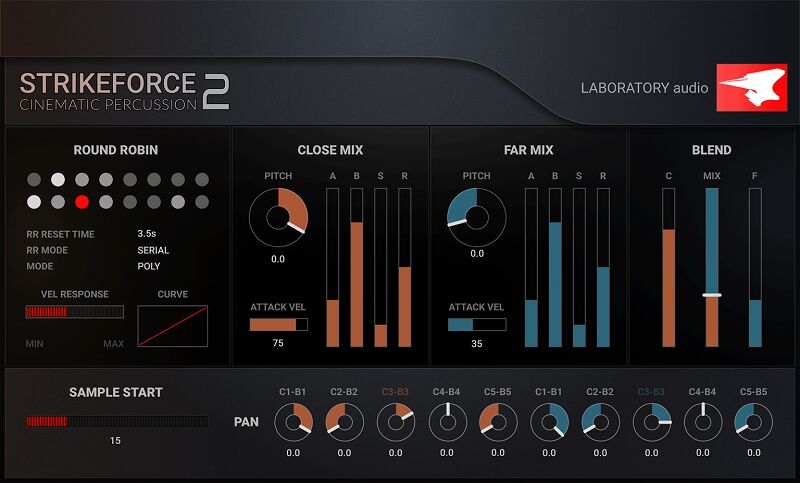Toggle last round robin dot in bottom row
800x483 pixels.
point(202,202)
